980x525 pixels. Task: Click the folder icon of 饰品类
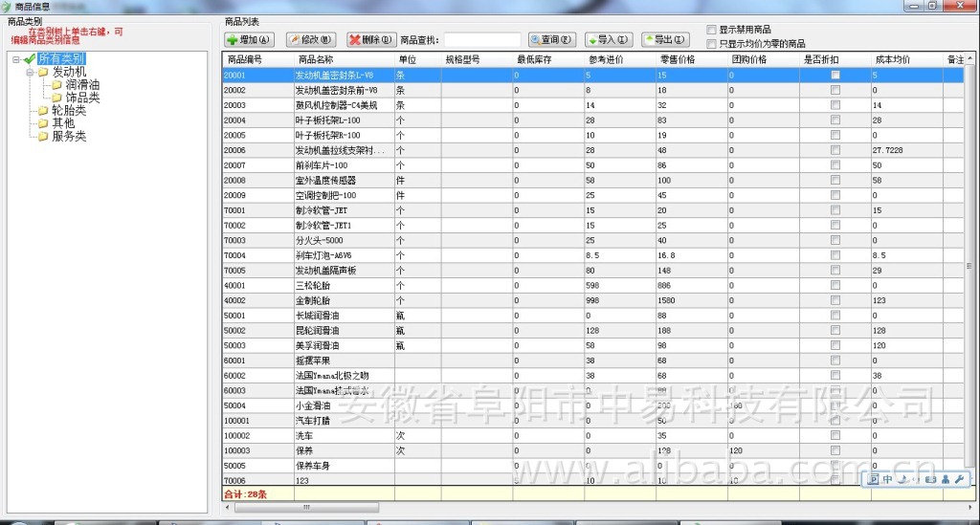click(56, 98)
